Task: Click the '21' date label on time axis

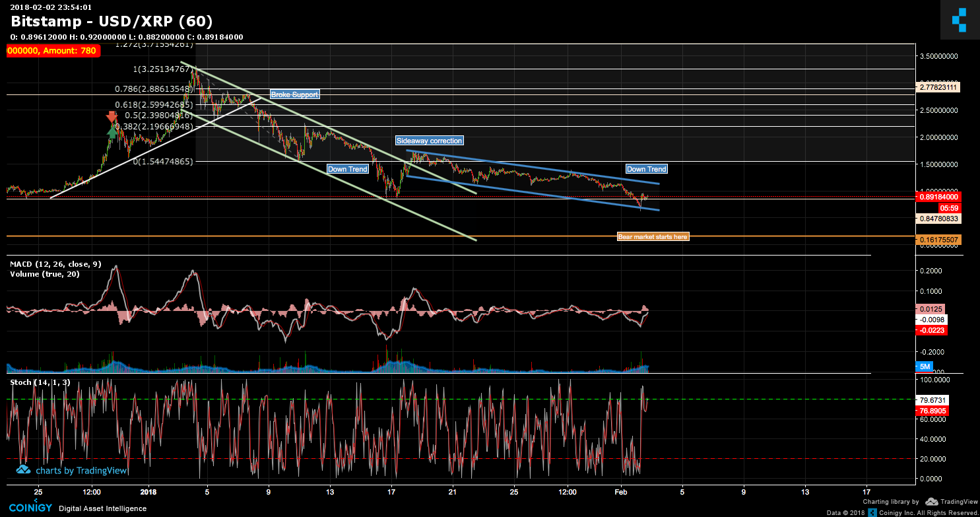Action: point(452,491)
